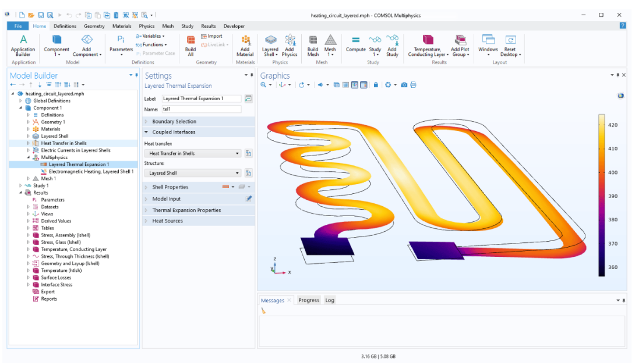Click the Name field containing tel1
Image resolution: width=635 pixels, height=364 pixels.
(x=201, y=109)
